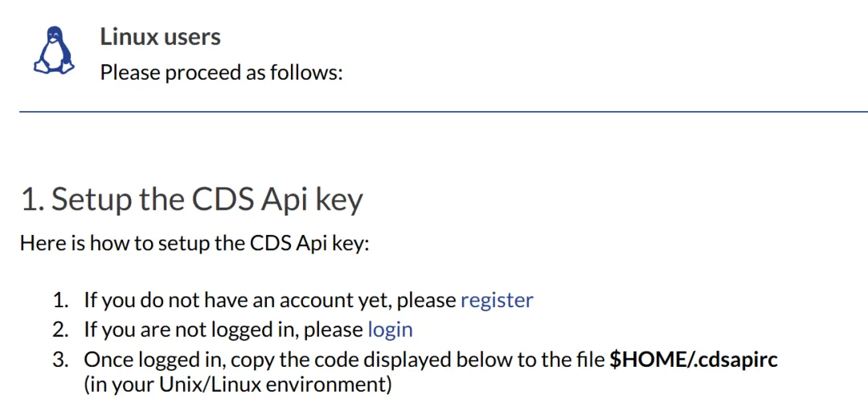
Task: Click the horizontal divider line
Action: (x=444, y=112)
